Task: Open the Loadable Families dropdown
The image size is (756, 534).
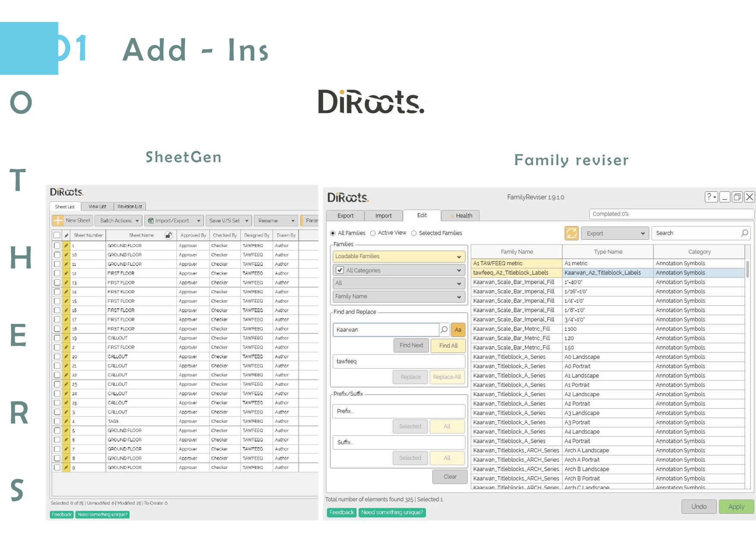Action: pos(399,256)
